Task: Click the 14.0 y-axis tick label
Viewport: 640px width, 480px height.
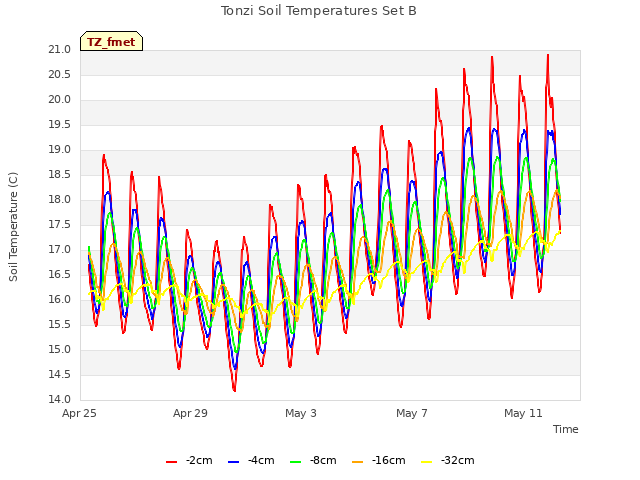Action: [x=60, y=399]
